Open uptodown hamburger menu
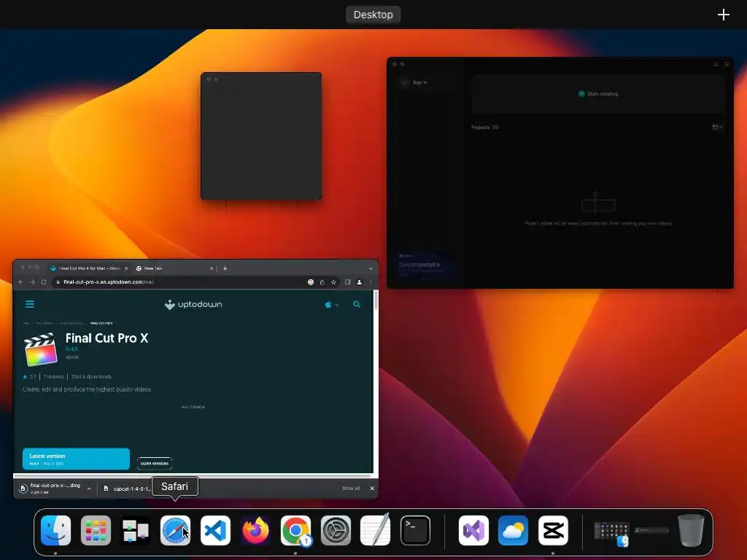The width and height of the screenshot is (747, 560). (x=29, y=304)
